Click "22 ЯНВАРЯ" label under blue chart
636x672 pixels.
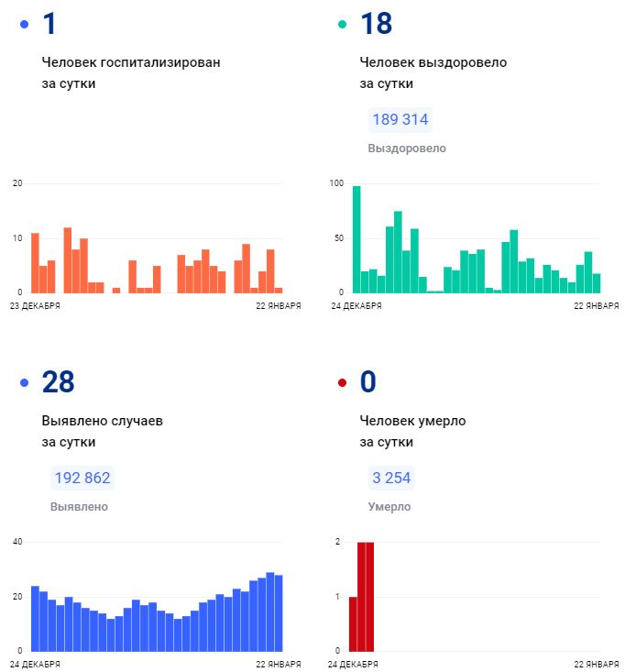279,665
